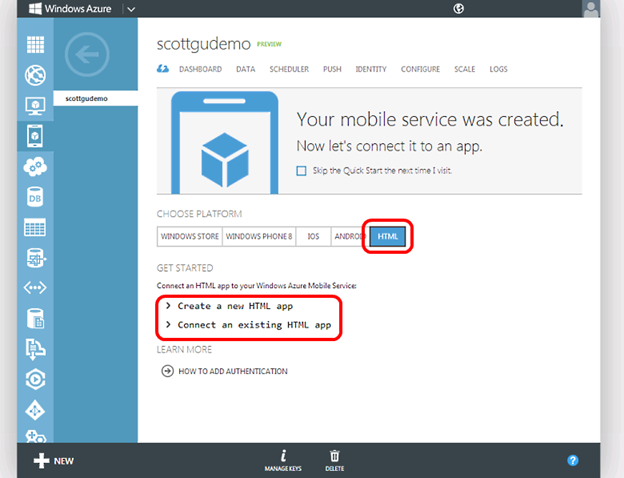Choose the Windows Store platform

pyautogui.click(x=189, y=236)
